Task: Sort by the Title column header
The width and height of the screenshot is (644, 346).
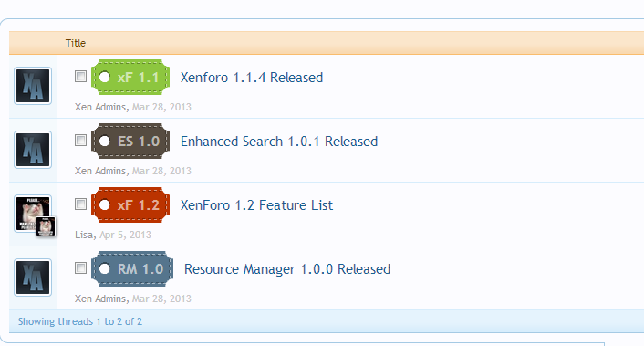Action: tap(76, 43)
